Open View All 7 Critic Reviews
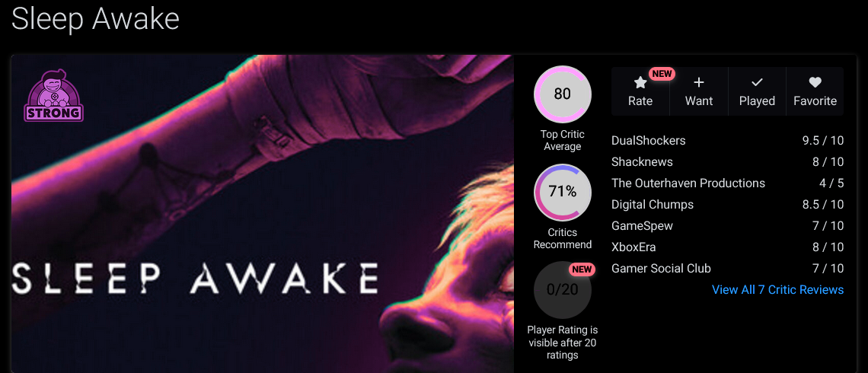The height and width of the screenshot is (373, 868). point(777,290)
